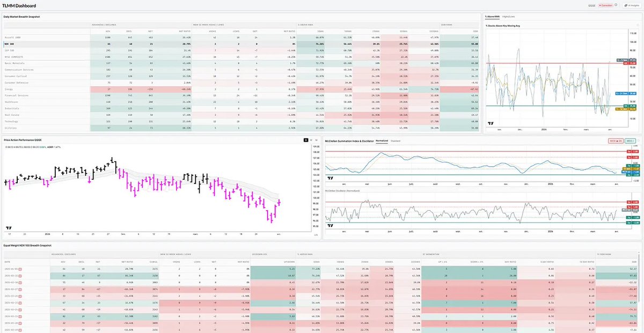Switch to the Highs/Lows tab
This screenshot has height=333, width=644.
coord(509,17)
